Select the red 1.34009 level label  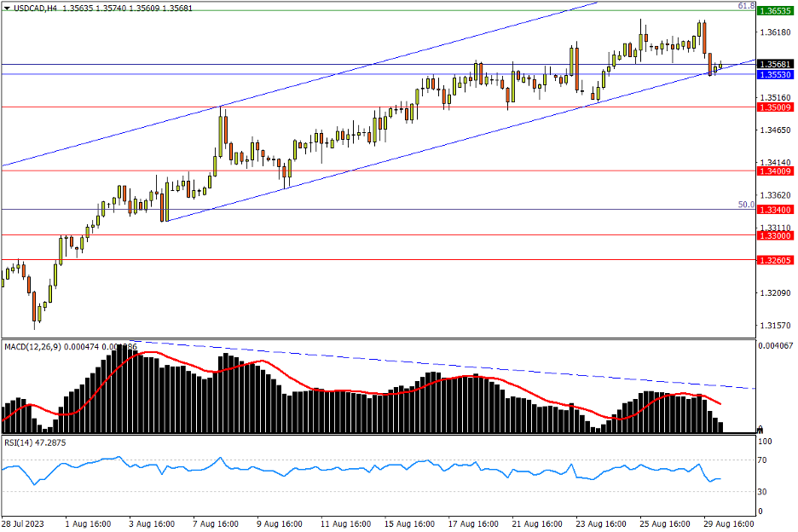pyautogui.click(x=776, y=171)
